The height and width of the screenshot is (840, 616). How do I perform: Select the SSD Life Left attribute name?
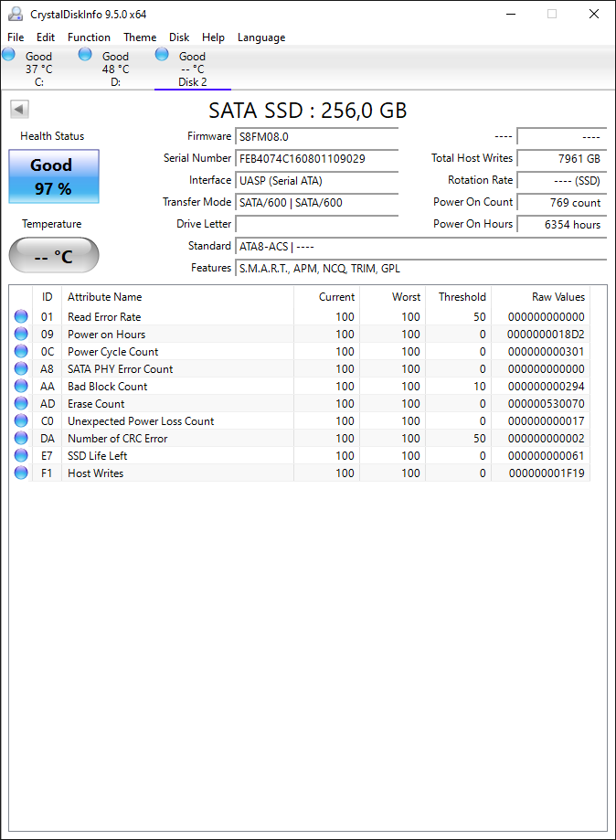(97, 456)
